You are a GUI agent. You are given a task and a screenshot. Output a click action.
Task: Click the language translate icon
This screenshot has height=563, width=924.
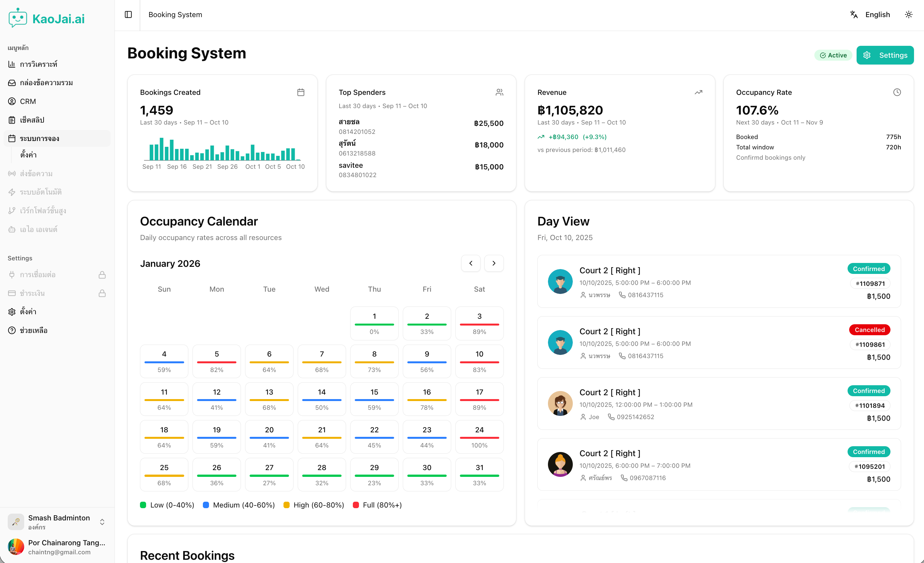click(x=854, y=15)
